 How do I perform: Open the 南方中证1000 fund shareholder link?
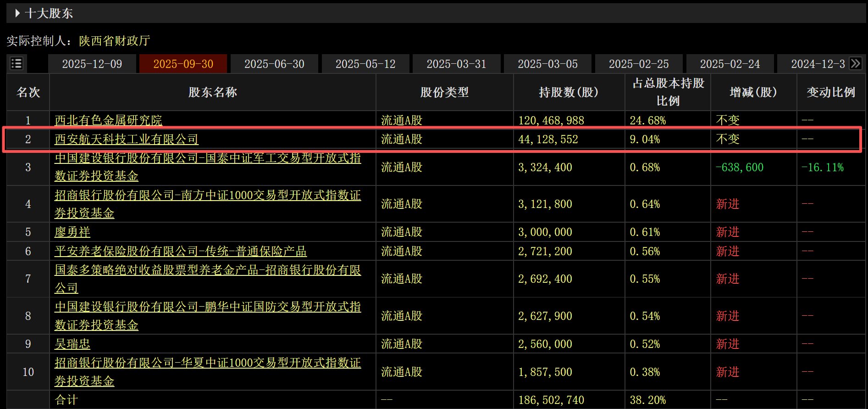[208, 204]
